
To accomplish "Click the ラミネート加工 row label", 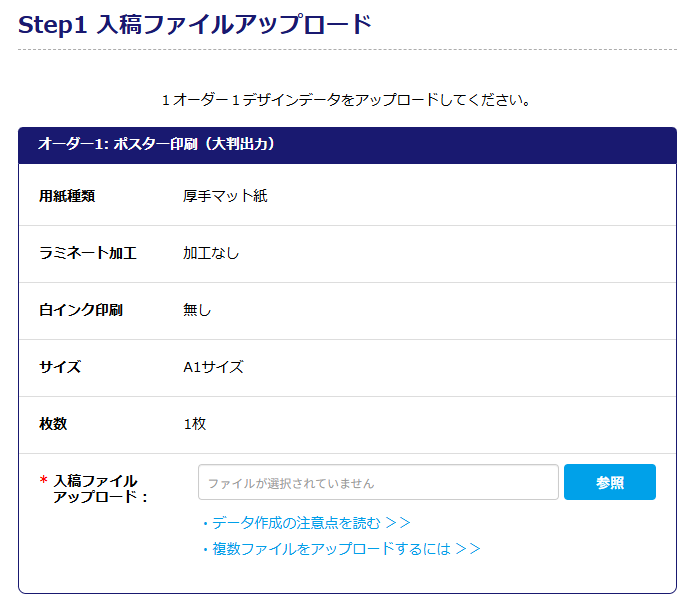I will [87, 253].
